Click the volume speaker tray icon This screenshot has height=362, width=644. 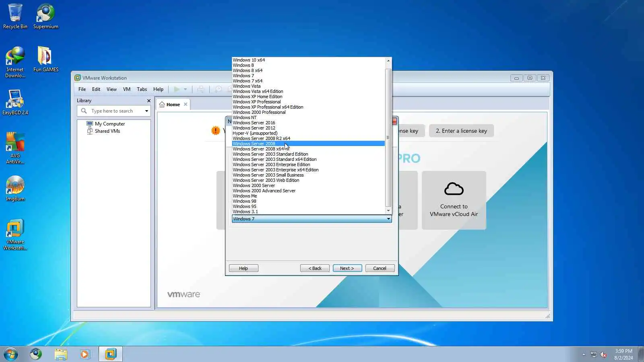(603, 354)
